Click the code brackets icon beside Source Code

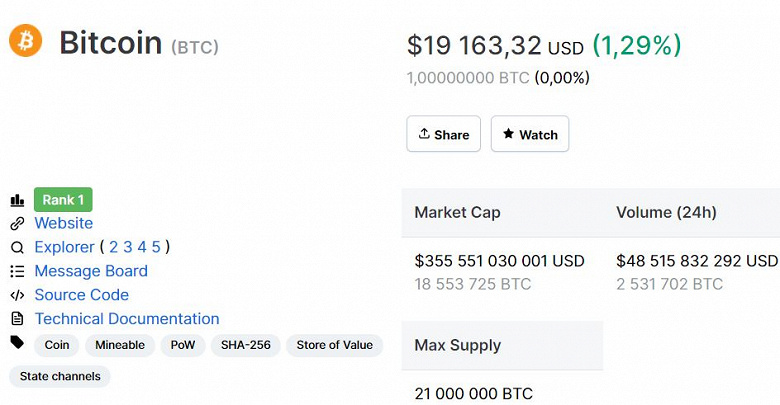pos(17,295)
